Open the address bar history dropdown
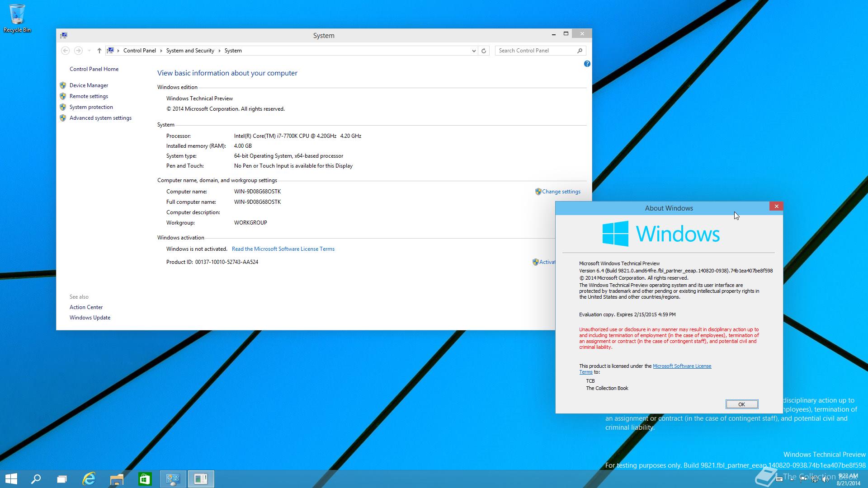The image size is (868, 488). pos(473,51)
